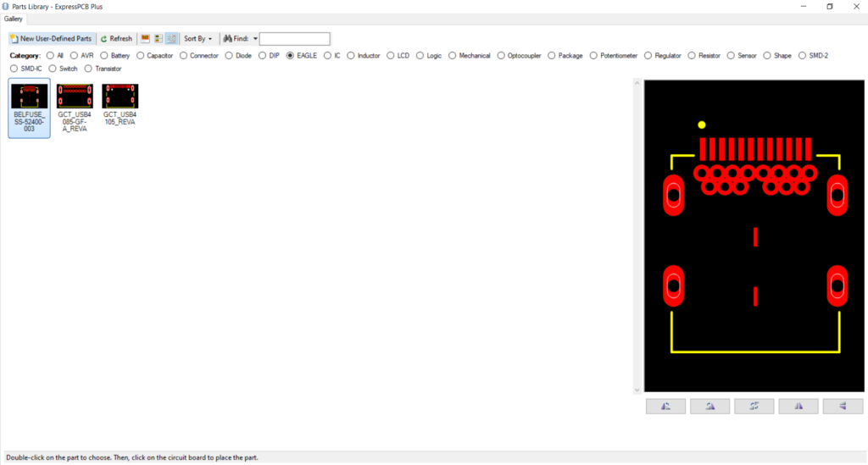This screenshot has height=465, width=868.
Task: Select the SMD-2 category radio button
Action: pyautogui.click(x=802, y=56)
